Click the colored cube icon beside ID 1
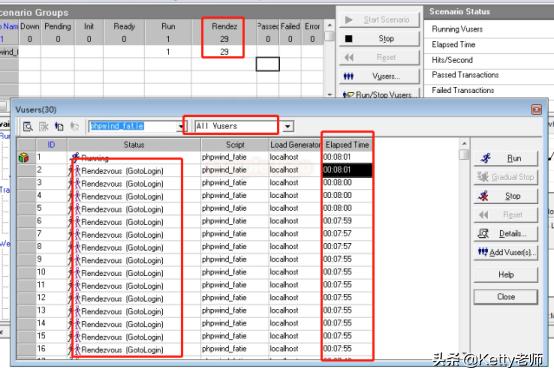Screen dimensions: 554x378 tap(24, 158)
